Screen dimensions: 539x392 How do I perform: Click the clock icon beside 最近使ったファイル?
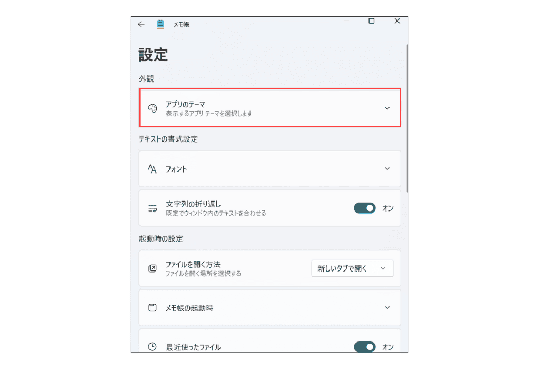pyautogui.click(x=152, y=347)
